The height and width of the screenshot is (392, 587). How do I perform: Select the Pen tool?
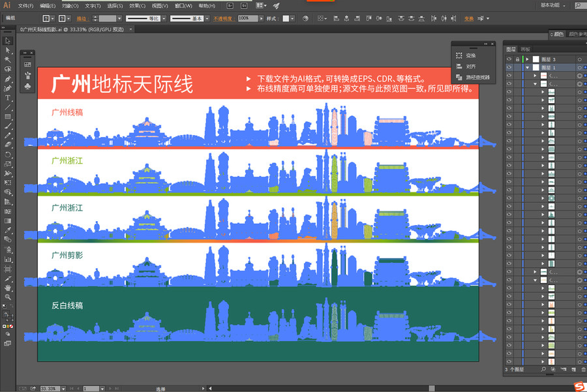click(x=7, y=79)
